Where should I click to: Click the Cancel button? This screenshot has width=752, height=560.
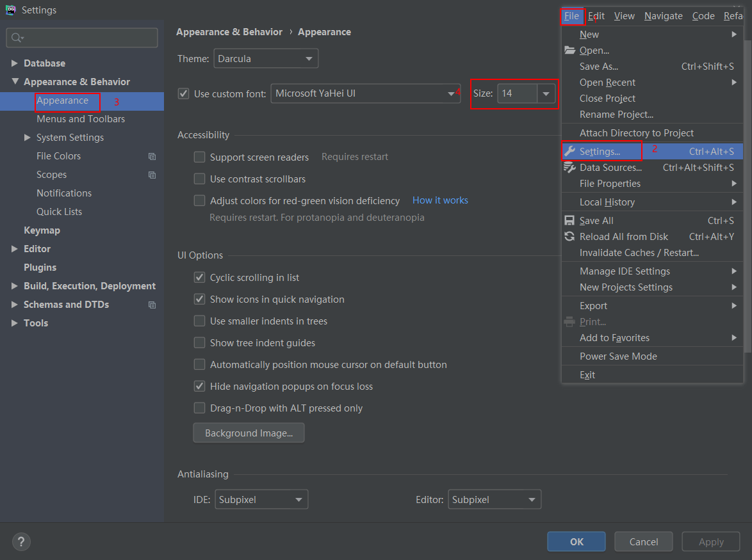pyautogui.click(x=644, y=542)
